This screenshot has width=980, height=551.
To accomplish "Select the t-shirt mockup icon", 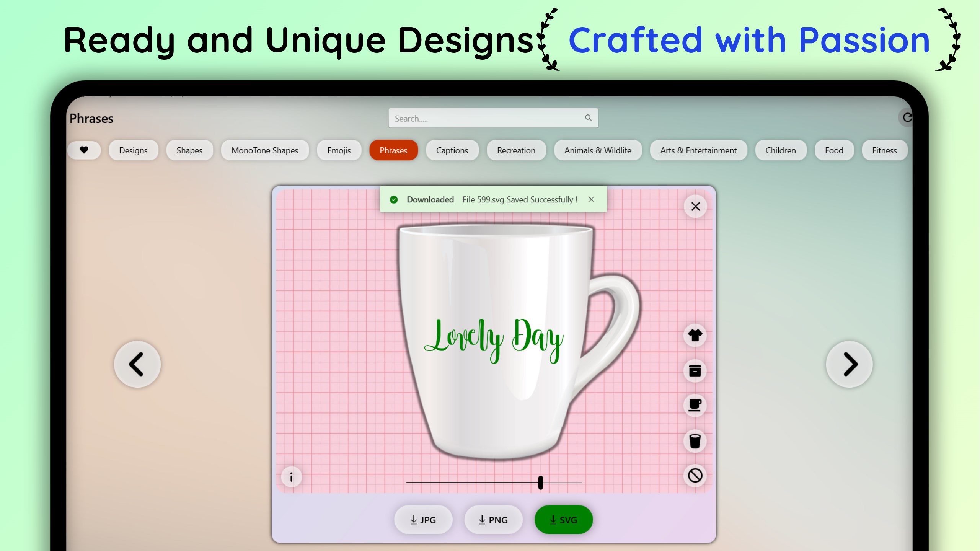I will pyautogui.click(x=695, y=336).
